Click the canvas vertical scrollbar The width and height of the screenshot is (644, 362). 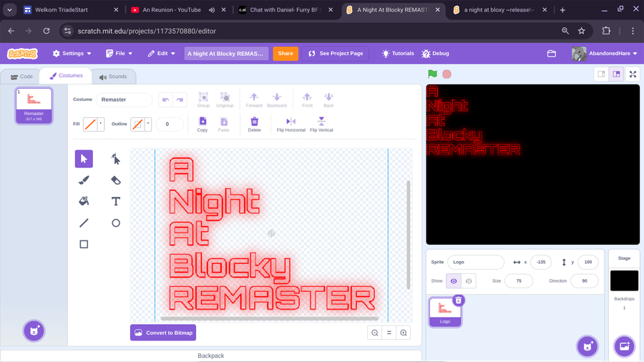pos(409,235)
